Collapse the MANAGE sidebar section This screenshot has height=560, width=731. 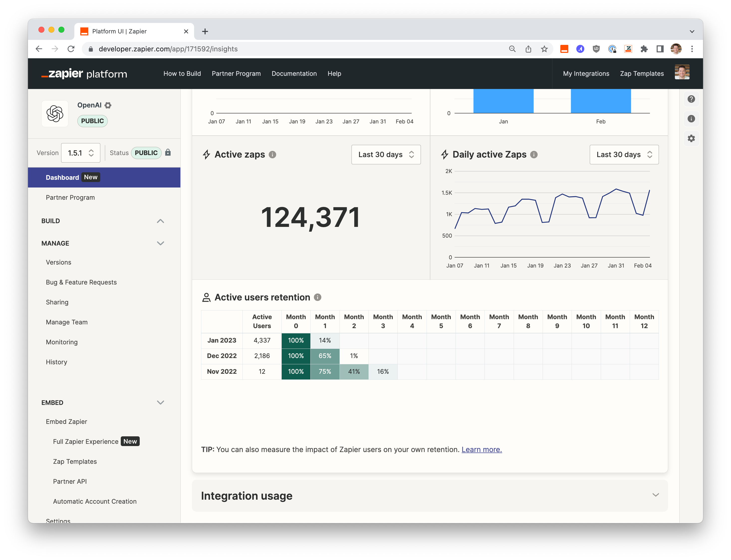coord(160,243)
